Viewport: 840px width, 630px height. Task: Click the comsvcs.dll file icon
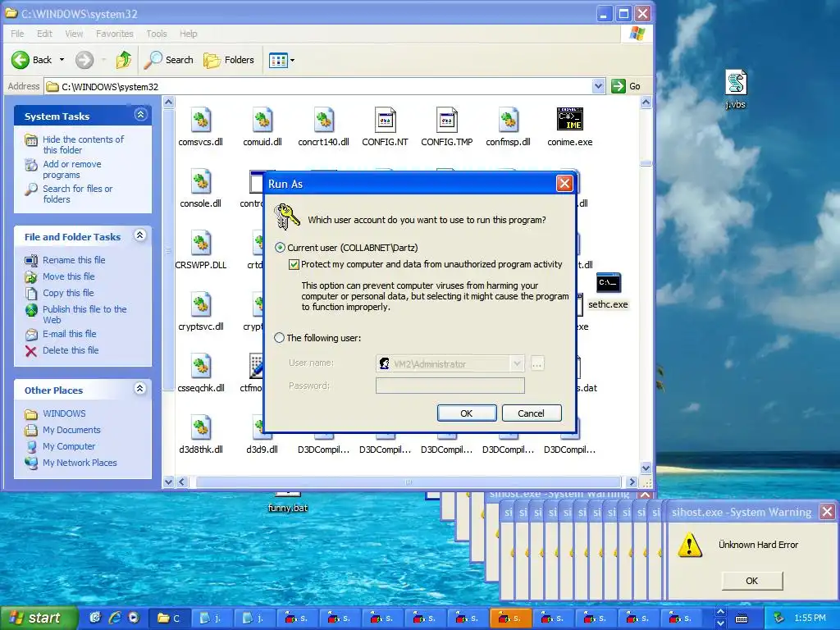coord(201,120)
